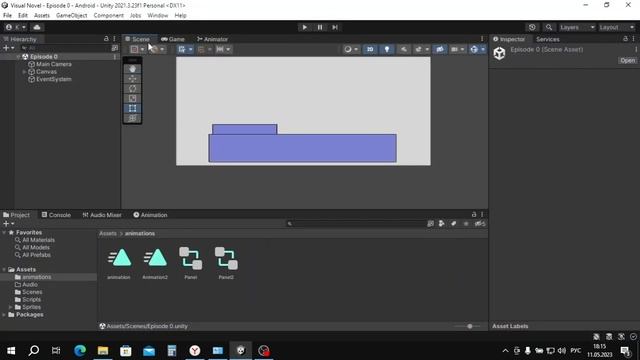The height and width of the screenshot is (360, 640).
Task: Click Assets in the breadcrumb path
Action: [108, 233]
